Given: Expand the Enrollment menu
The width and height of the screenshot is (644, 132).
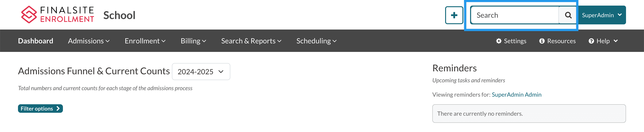Looking at the screenshot, I should (x=145, y=41).
